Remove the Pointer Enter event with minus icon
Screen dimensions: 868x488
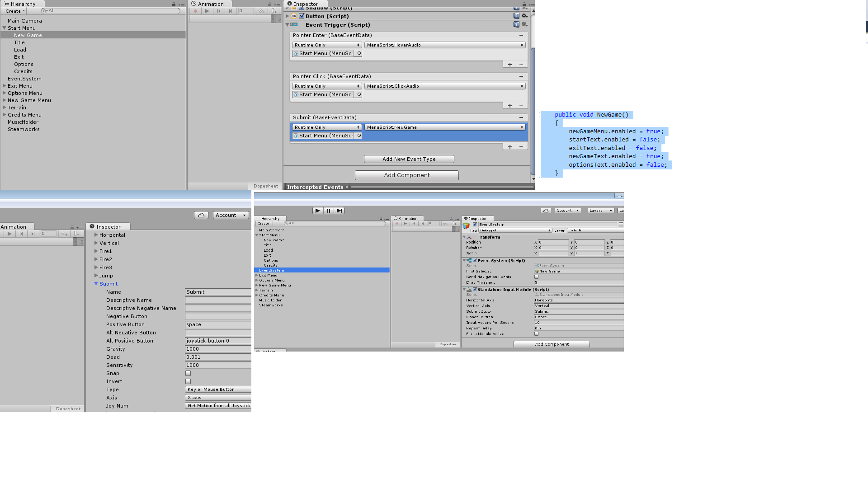coord(521,35)
